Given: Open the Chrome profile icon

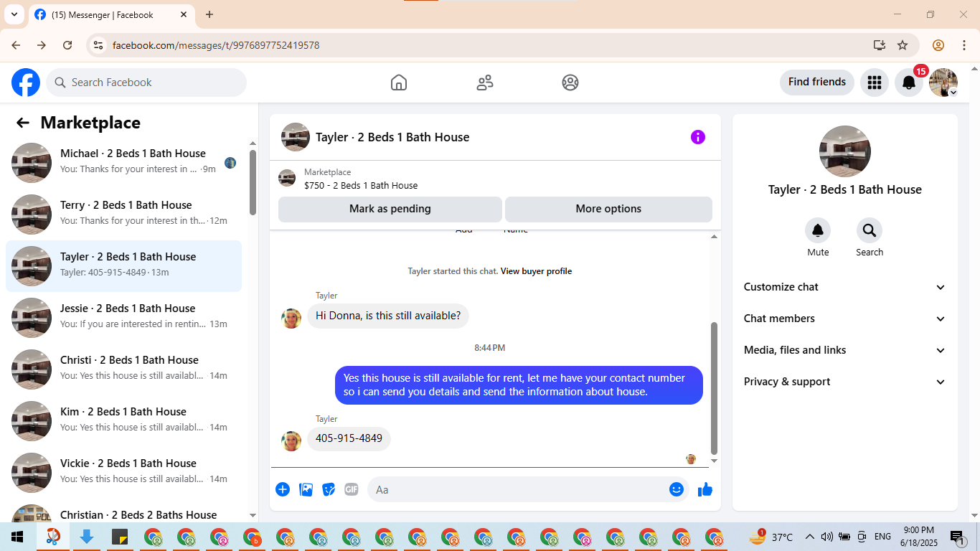Looking at the screenshot, I should click(938, 45).
